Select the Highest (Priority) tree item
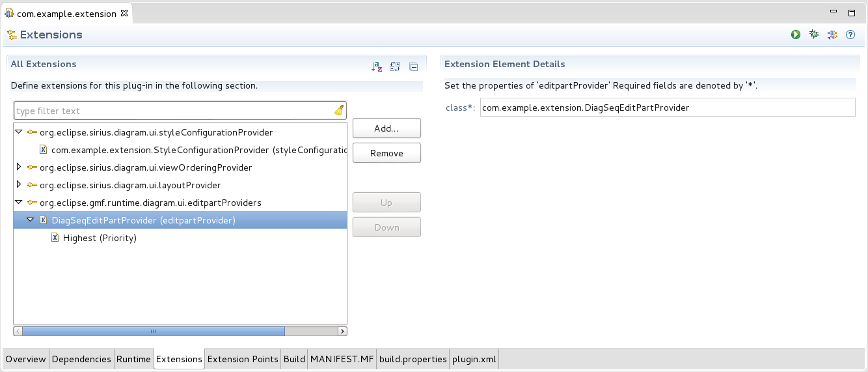This screenshot has width=868, height=372. (x=100, y=238)
